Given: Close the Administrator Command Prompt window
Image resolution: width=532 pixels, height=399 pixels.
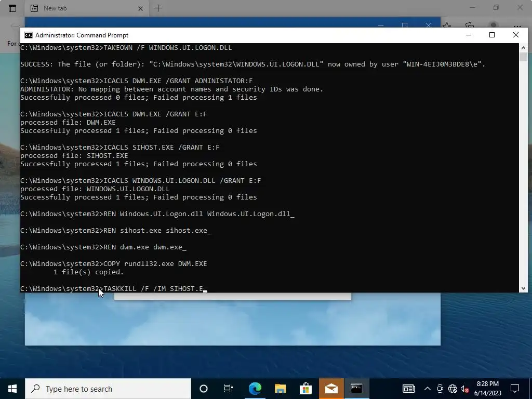Looking at the screenshot, I should click(516, 35).
